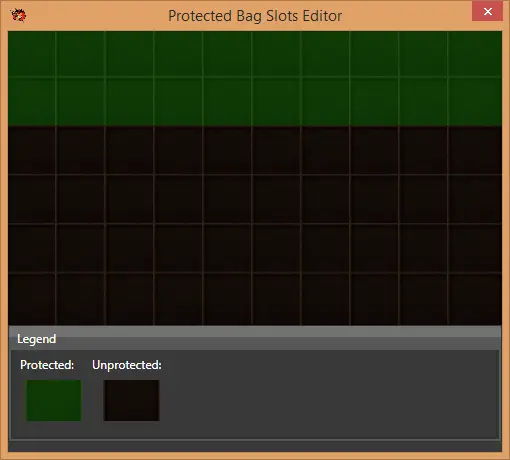This screenshot has height=460, width=510.
Task: Close the Protected Bag Slots Editor window
Action: point(487,12)
